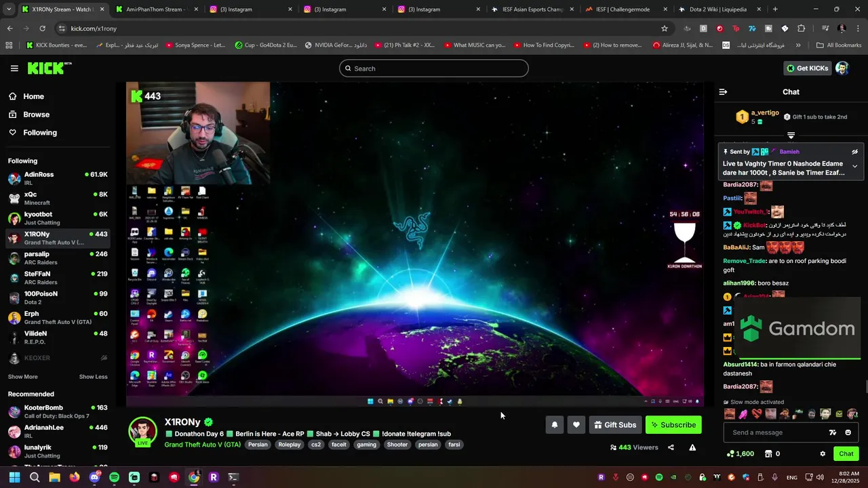This screenshot has width=868, height=488.
Task: Click Show More in Following
Action: coord(23,377)
